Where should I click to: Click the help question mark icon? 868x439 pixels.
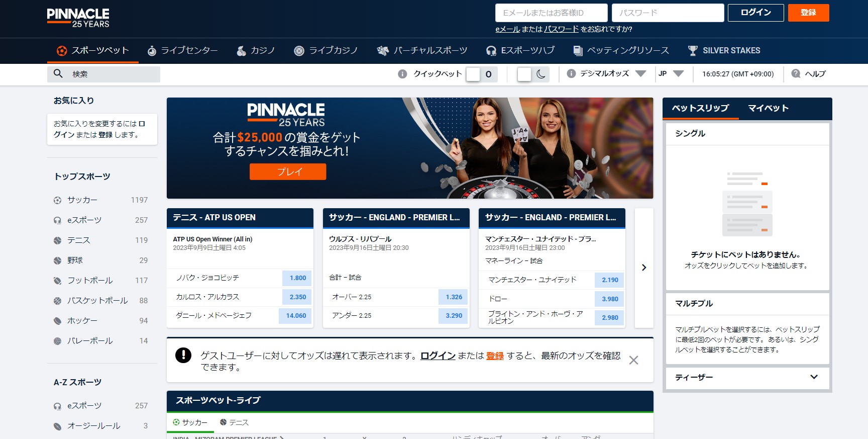(x=796, y=73)
